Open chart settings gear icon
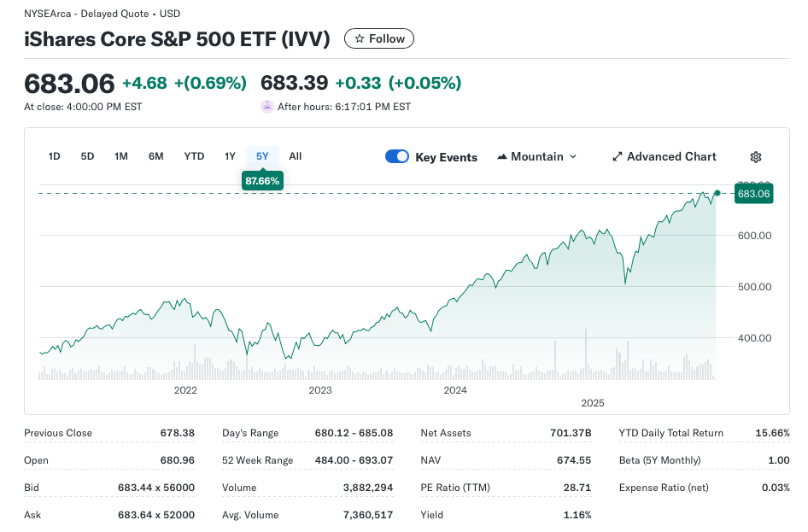 (x=755, y=157)
